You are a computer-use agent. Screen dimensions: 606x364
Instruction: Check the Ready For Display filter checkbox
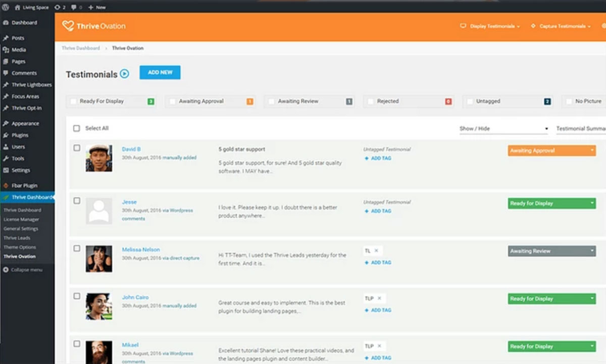click(73, 101)
